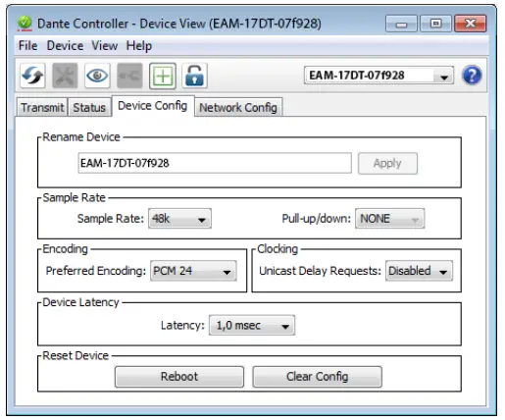Switch to the Transmit tab
Image resolution: width=505 pixels, height=420 pixels.
pos(42,107)
